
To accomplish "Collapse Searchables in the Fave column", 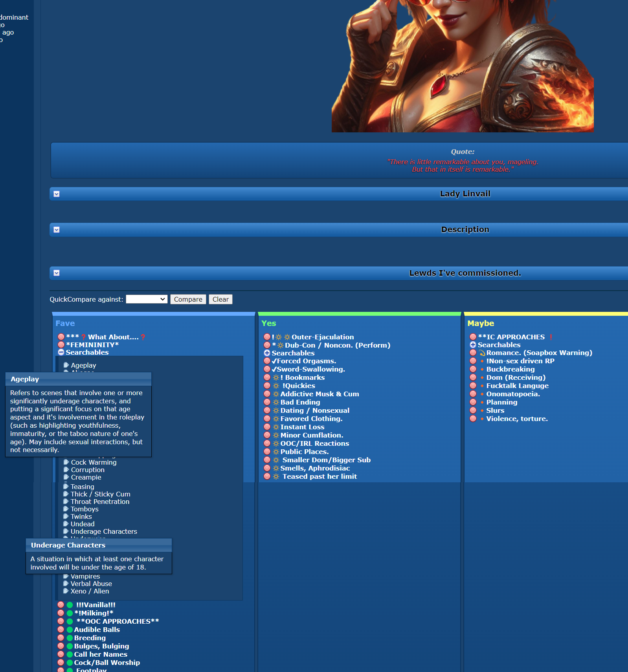I will click(x=61, y=352).
